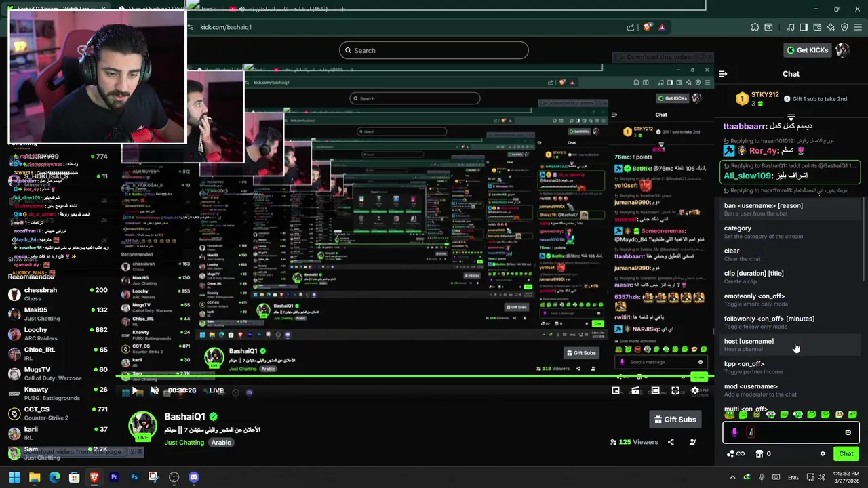Click the Get KICKs button
This screenshot has width=868, height=488.
[807, 50]
